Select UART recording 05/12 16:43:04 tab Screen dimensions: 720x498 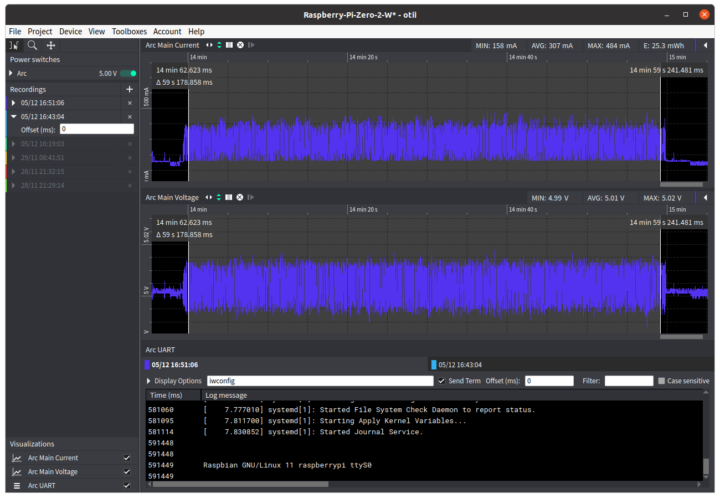(x=569, y=365)
